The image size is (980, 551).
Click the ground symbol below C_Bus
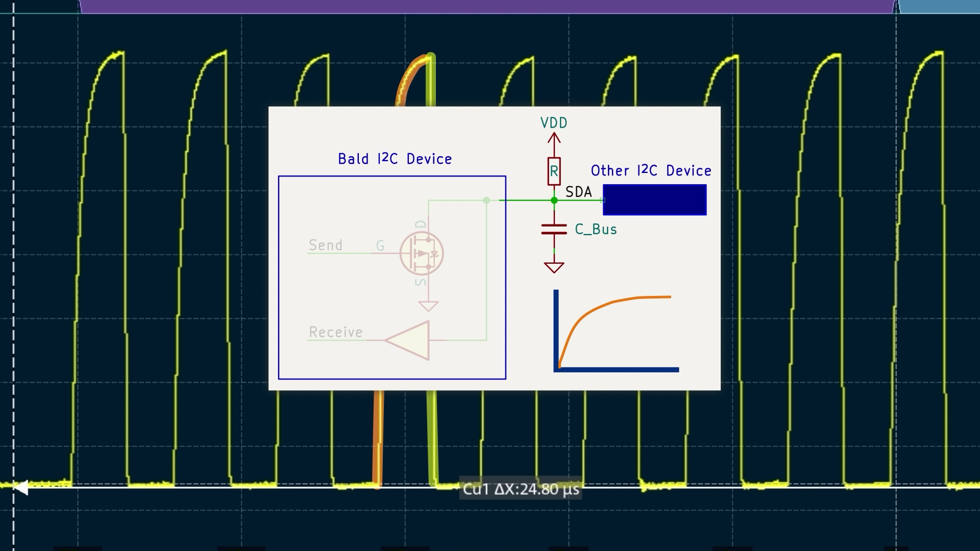pyautogui.click(x=554, y=267)
